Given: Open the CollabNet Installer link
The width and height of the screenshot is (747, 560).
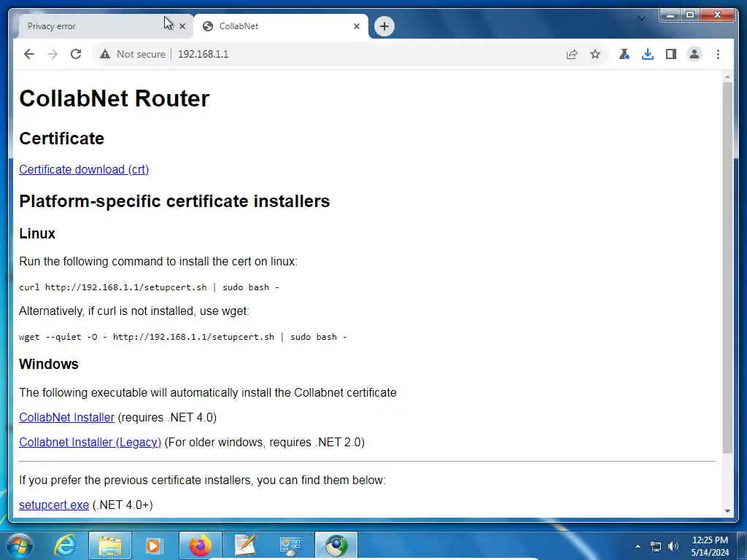Looking at the screenshot, I should 66,417.
